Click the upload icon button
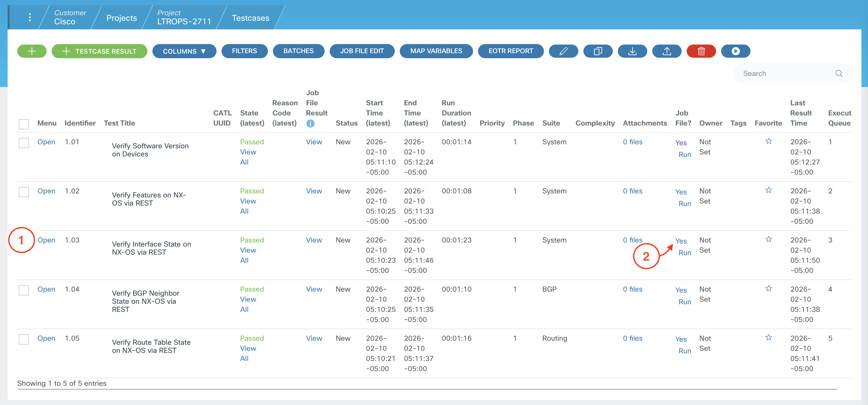868x405 pixels. (666, 51)
